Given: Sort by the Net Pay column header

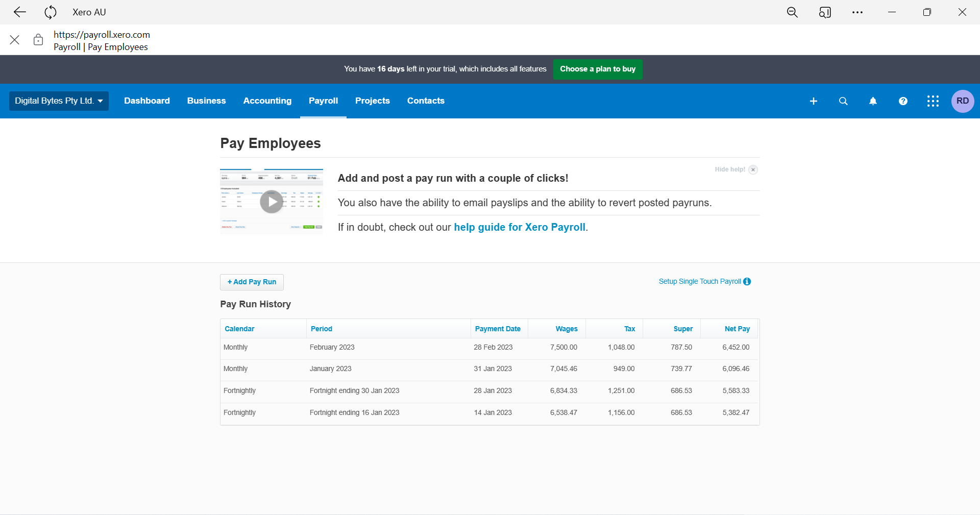Looking at the screenshot, I should click(x=737, y=329).
